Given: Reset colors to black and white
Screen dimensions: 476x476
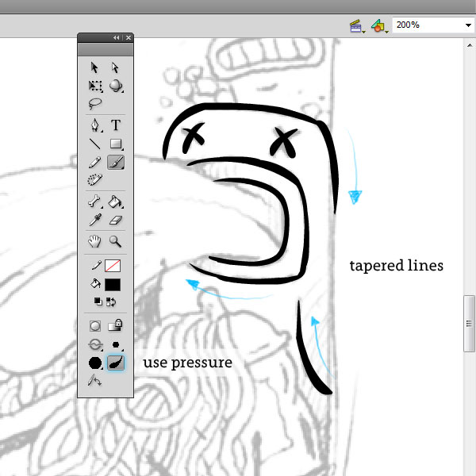Looking at the screenshot, I should [98, 301].
